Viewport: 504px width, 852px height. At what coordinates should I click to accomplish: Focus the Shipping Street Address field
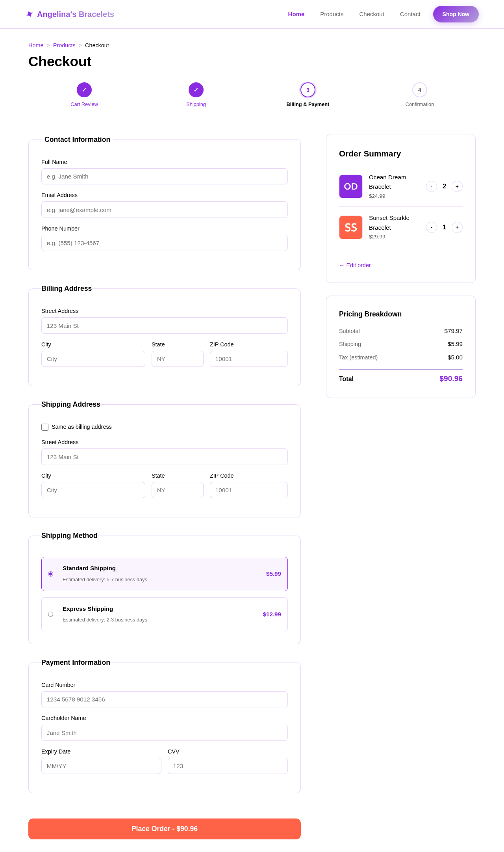coord(165,457)
